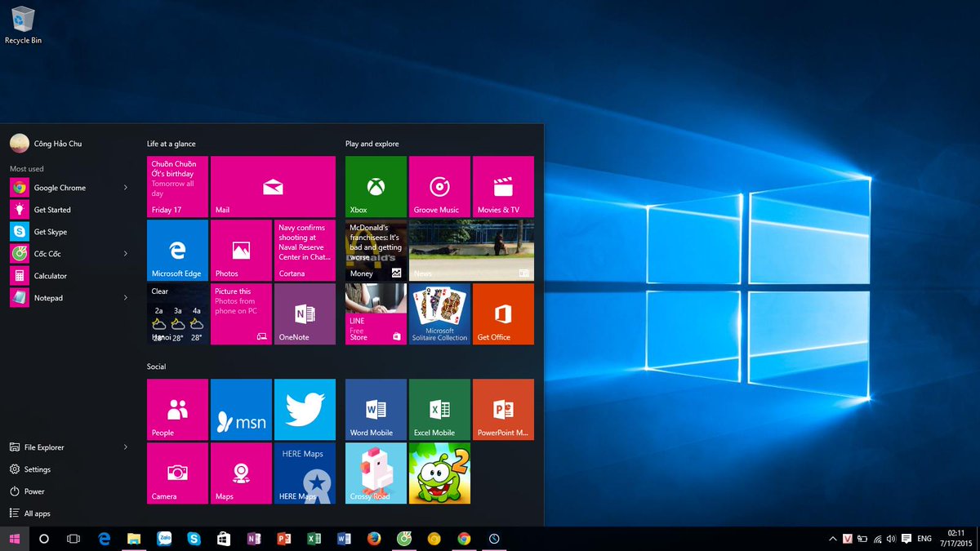The width and height of the screenshot is (980, 551).
Task: Open Google Chrome from Most used
Action: pyautogui.click(x=69, y=188)
